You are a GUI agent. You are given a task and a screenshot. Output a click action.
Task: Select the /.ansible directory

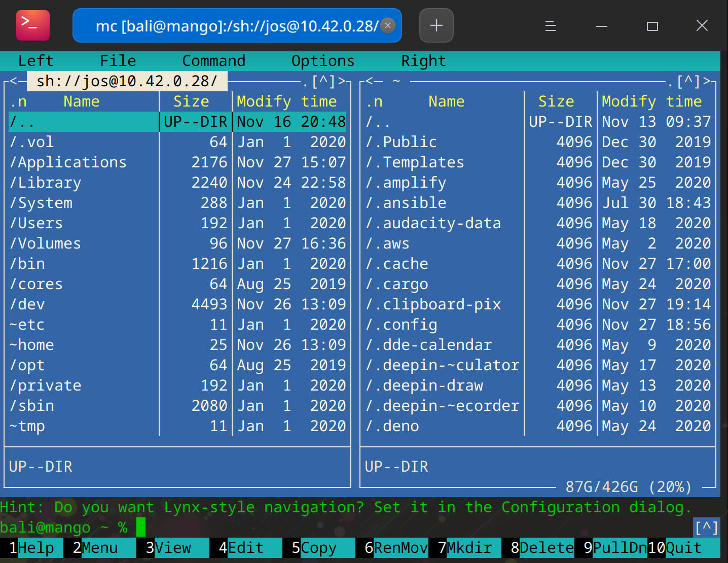click(x=538, y=203)
